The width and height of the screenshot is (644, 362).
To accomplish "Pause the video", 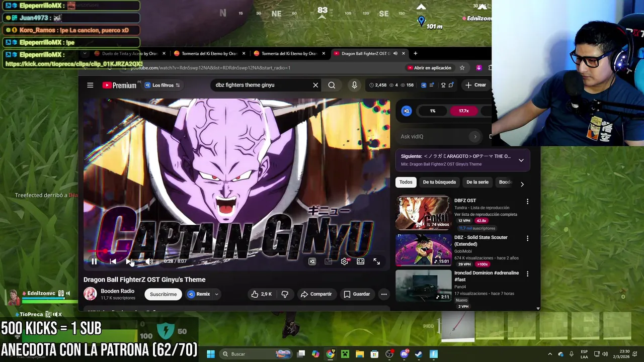I will click(94, 261).
